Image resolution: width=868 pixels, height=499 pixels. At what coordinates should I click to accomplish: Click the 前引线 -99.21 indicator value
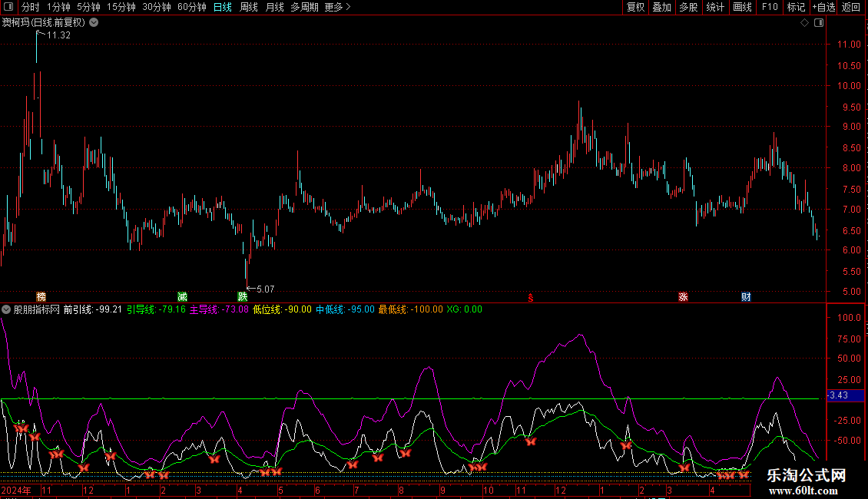coord(92,310)
